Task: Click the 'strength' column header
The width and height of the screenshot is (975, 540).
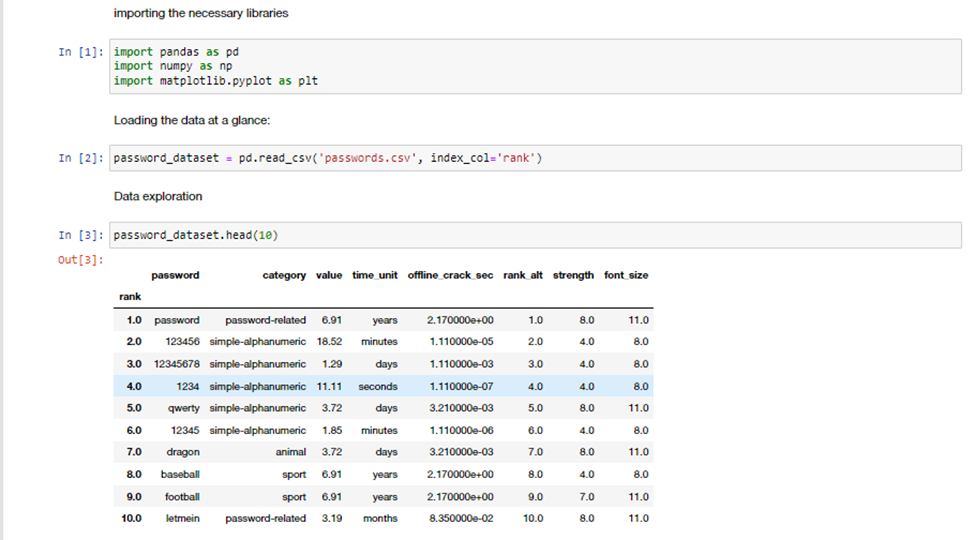Action: pos(573,275)
